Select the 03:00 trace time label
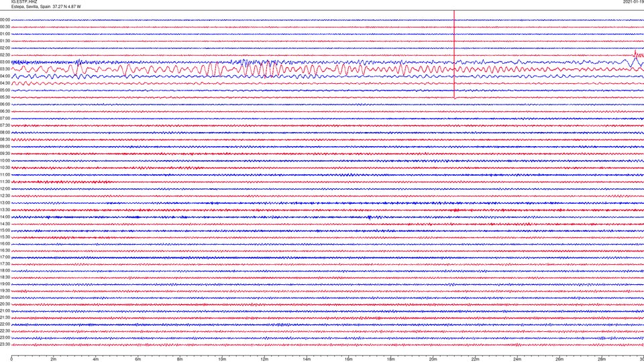 (5, 62)
